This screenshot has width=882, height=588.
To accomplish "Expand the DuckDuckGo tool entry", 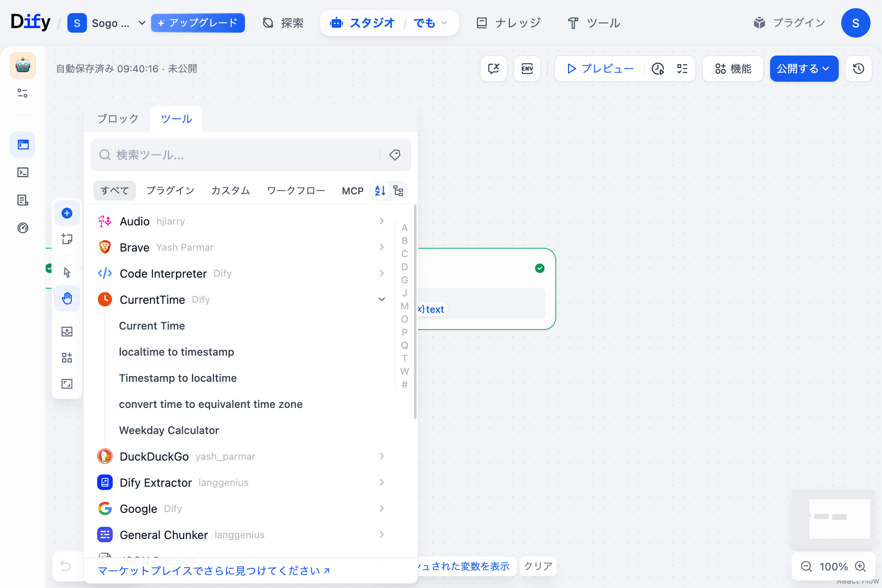I will [x=382, y=456].
